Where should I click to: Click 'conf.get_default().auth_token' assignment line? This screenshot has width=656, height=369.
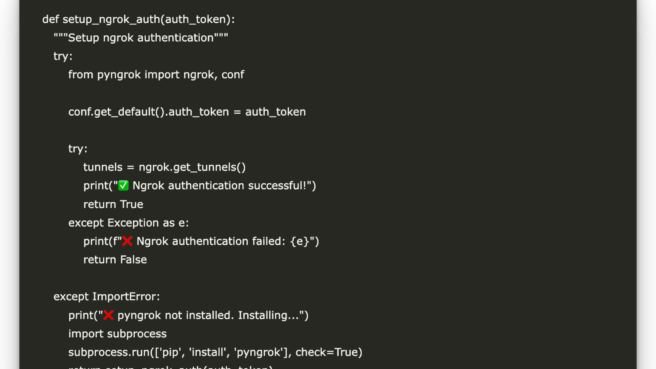[187, 112]
